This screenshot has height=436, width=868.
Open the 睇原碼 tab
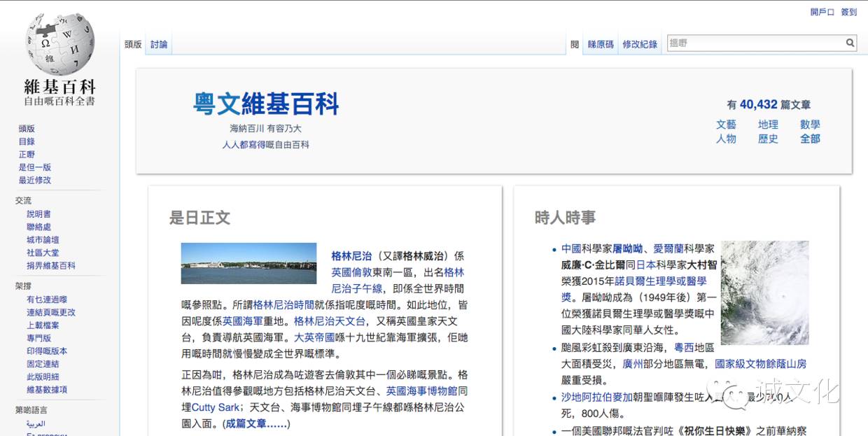tap(601, 44)
